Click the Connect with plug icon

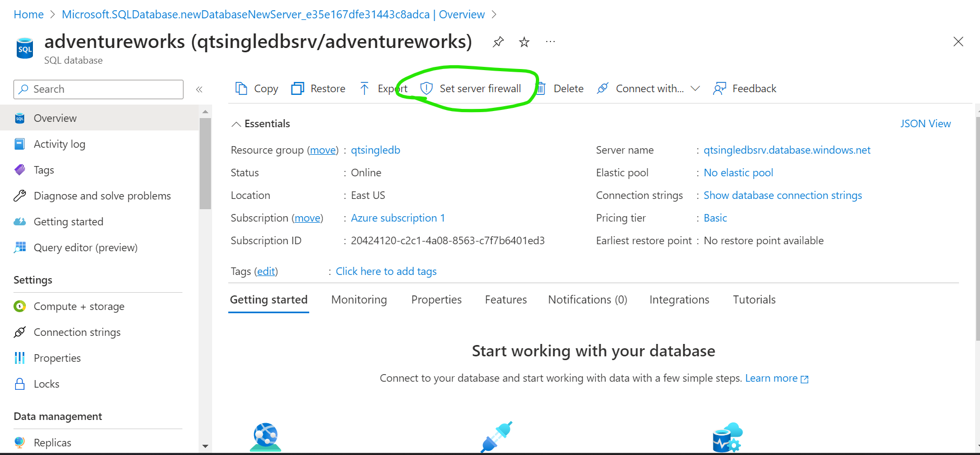(x=603, y=88)
